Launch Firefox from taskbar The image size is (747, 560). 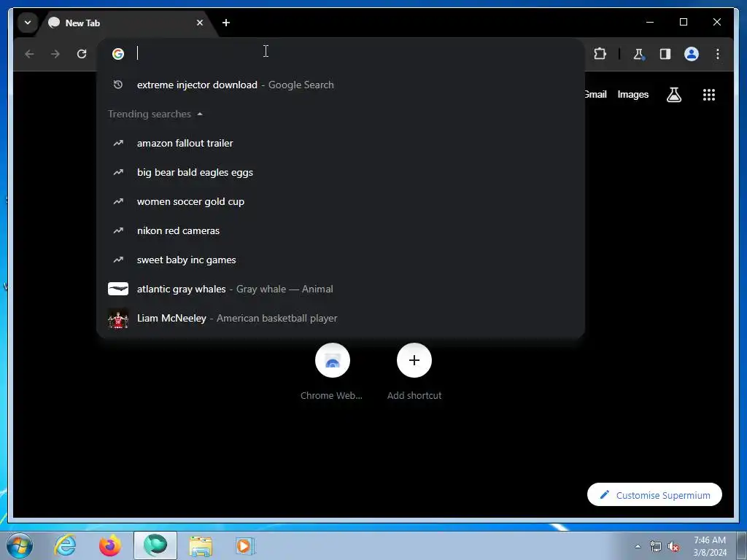(110, 545)
